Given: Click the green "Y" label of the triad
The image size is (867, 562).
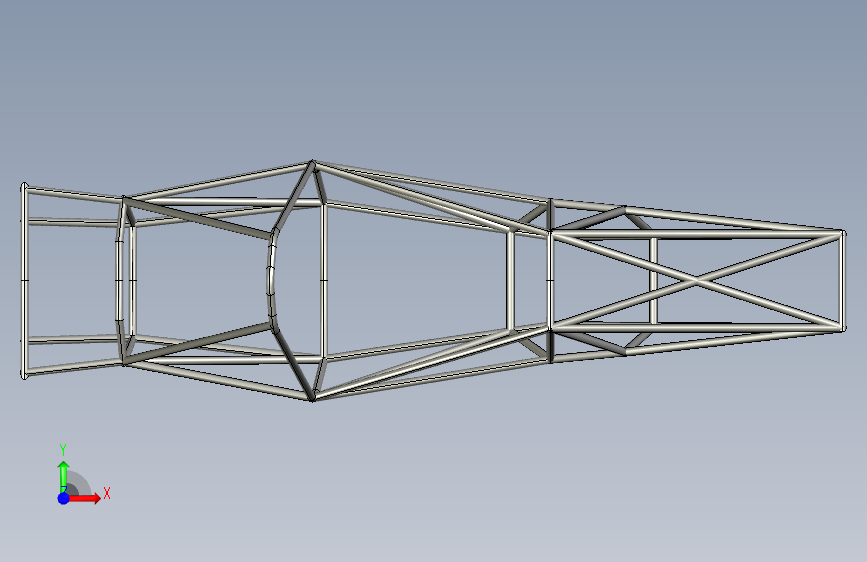Looking at the screenshot, I should 63,450.
